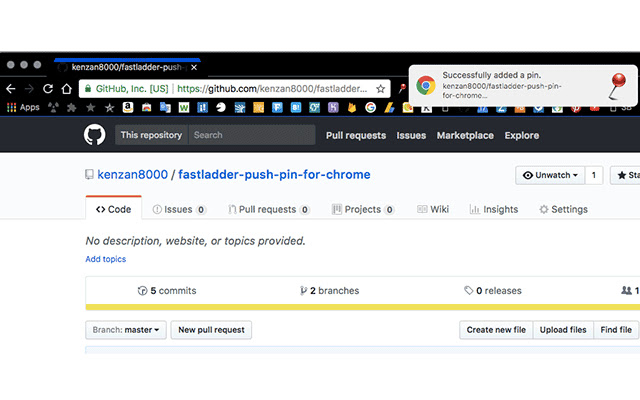Open the blue F bookmark
The image size is (640, 400).
277,107
